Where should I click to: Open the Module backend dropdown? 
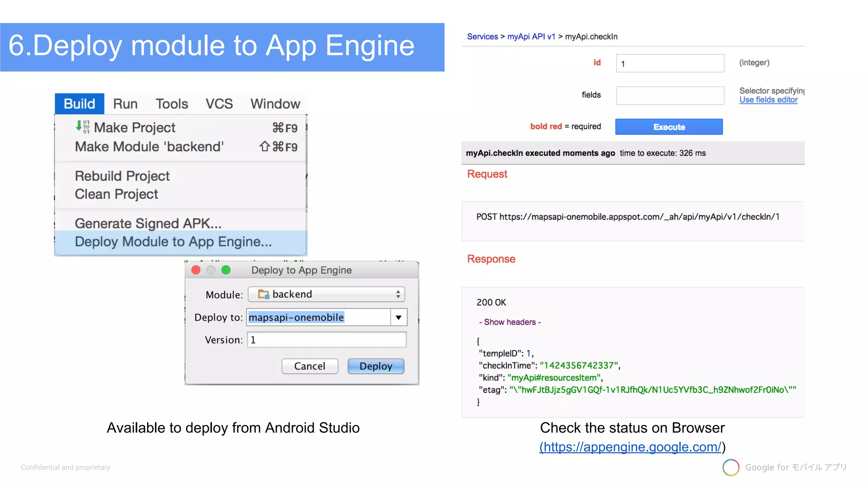(x=326, y=294)
